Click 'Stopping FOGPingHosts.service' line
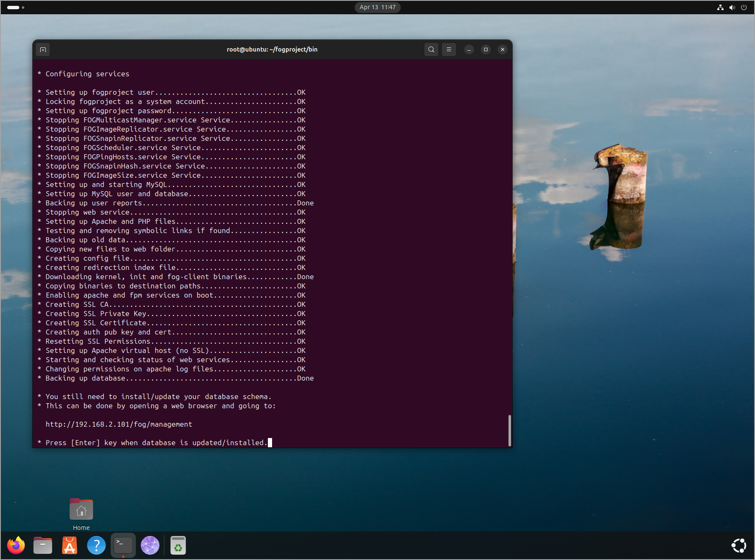The height and width of the screenshot is (560, 755). pos(171,157)
